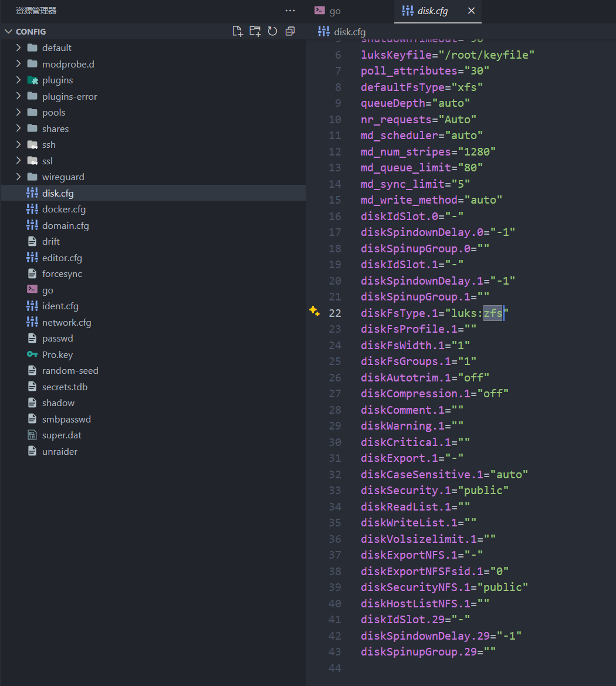Click the diskAutotrim.1="off" line
The image size is (616, 686).
click(425, 377)
